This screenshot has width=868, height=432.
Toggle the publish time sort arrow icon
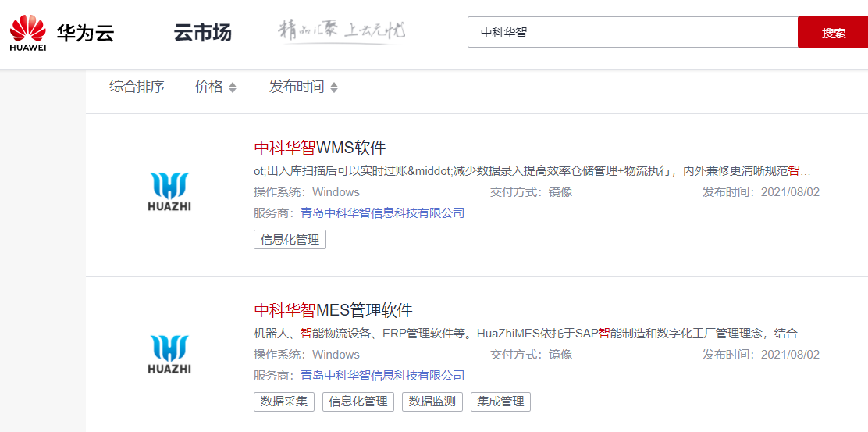[x=334, y=87]
